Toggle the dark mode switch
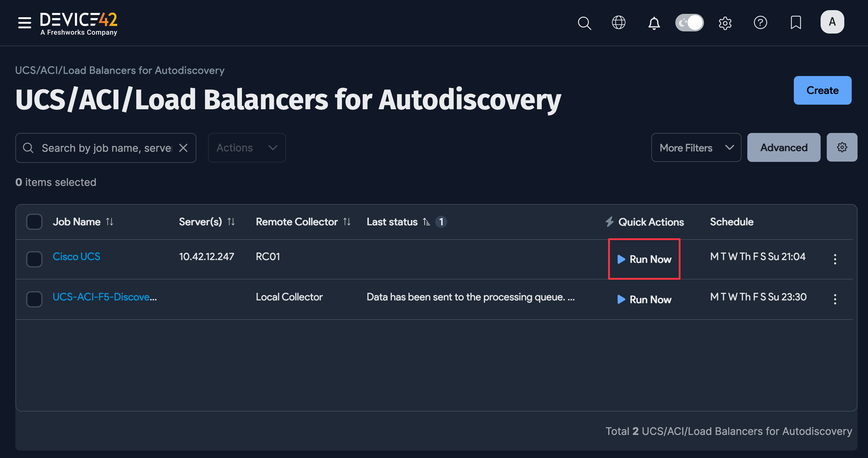Viewport: 868px width, 458px height. 689,22
